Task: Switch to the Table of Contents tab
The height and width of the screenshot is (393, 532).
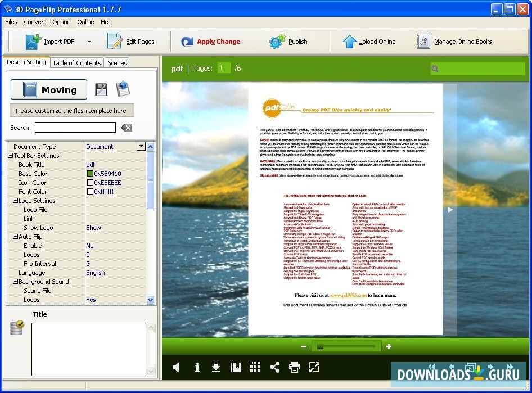Action: (76, 62)
